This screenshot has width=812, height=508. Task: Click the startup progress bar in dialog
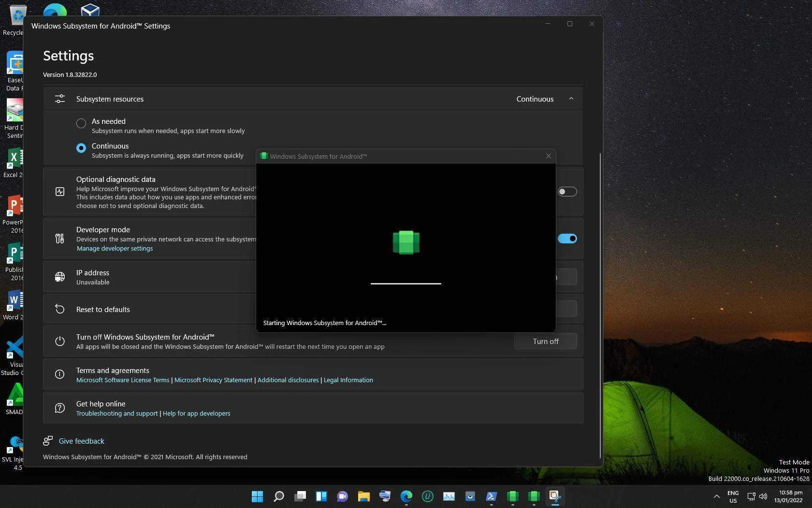click(x=406, y=284)
